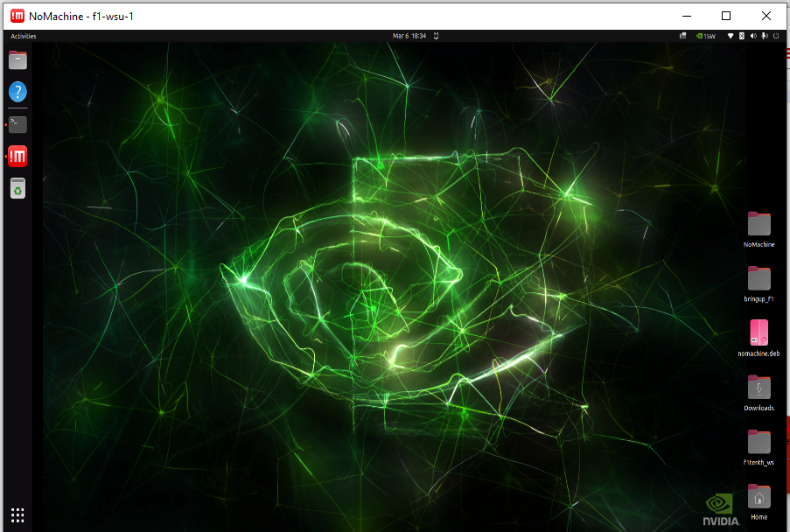Open the Home folder on the desktop
Screen dimensions: 790x532
[759, 498]
